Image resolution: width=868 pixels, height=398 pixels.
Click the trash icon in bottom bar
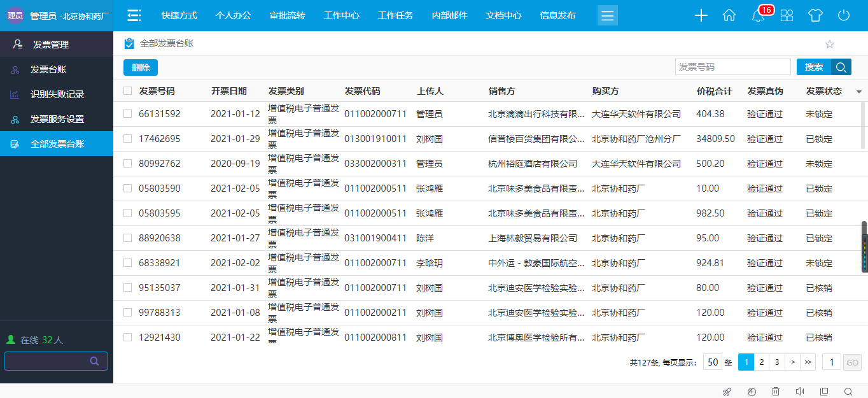776,392
